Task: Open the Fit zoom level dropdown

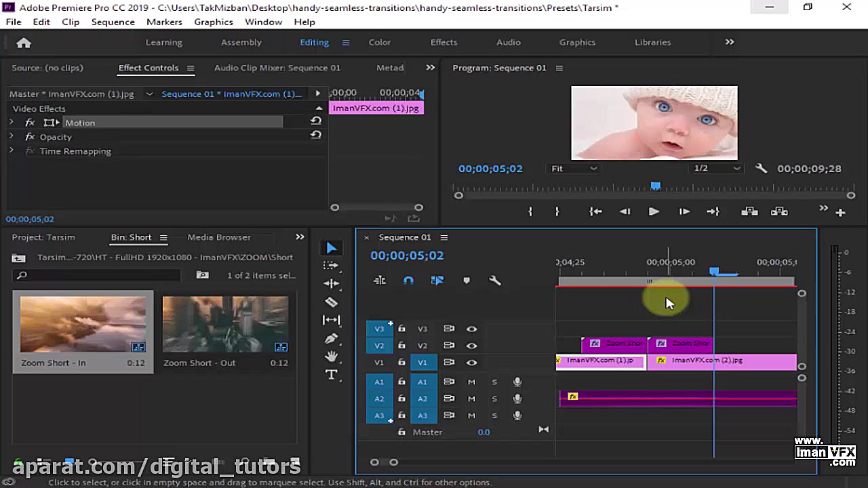Action: (574, 169)
